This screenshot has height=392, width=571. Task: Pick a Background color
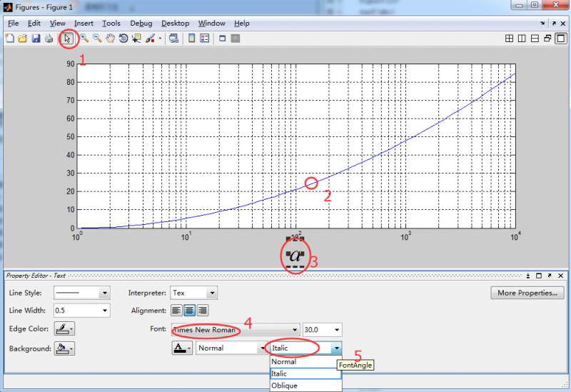(64, 348)
